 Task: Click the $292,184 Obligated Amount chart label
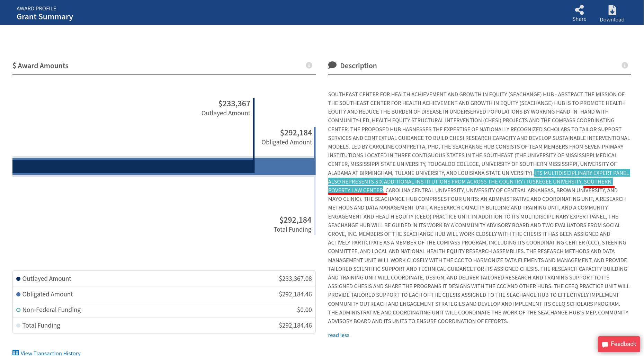point(287,137)
